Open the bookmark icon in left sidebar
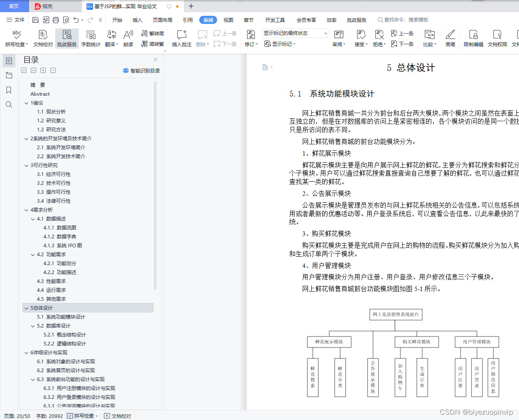This screenshot has width=519, height=420. point(9,90)
